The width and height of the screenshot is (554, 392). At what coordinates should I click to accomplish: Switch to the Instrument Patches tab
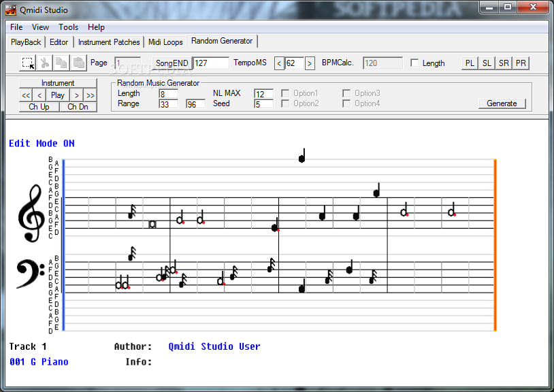click(109, 42)
